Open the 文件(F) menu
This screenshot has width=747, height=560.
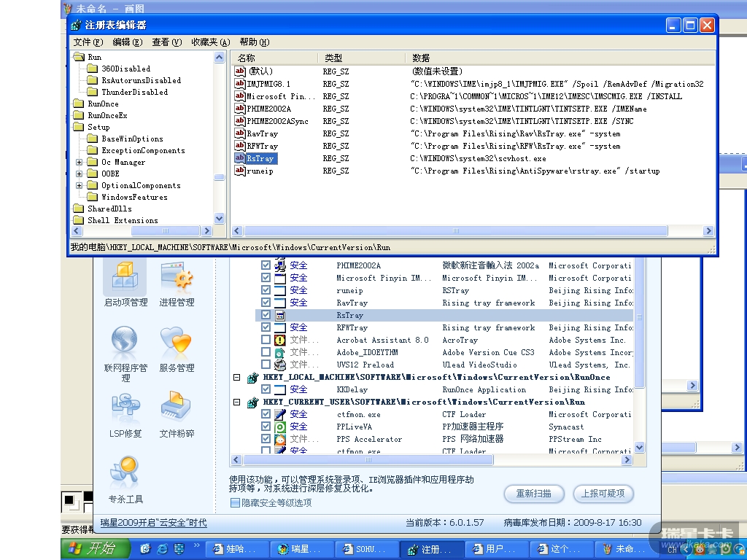(88, 42)
